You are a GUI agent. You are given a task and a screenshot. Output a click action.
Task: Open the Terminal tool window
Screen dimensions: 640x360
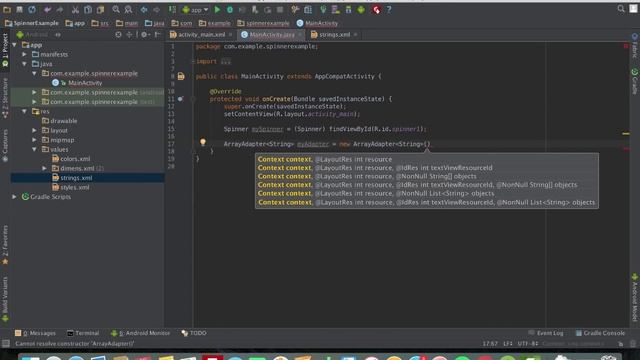tap(83, 333)
